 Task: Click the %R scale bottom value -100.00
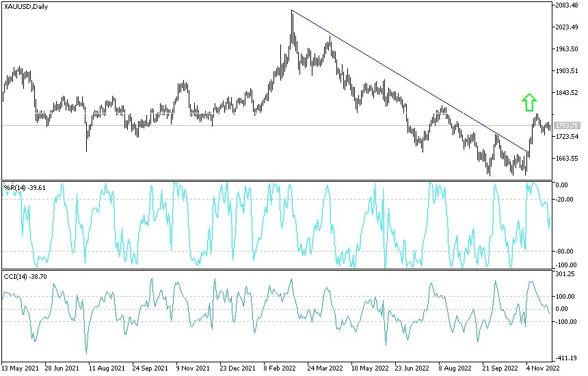(x=566, y=265)
